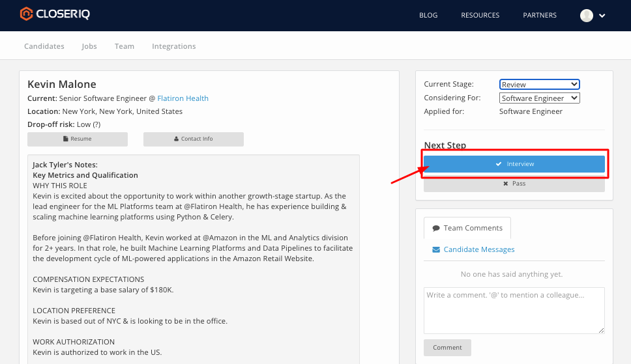Open the Integrations tab
The width and height of the screenshot is (631, 364).
tap(173, 46)
